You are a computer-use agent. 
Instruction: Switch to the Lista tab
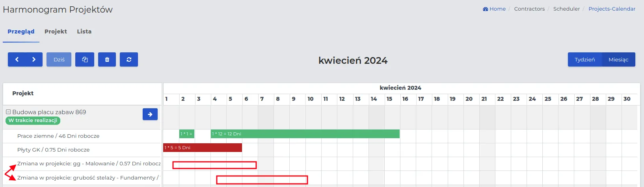(x=84, y=31)
